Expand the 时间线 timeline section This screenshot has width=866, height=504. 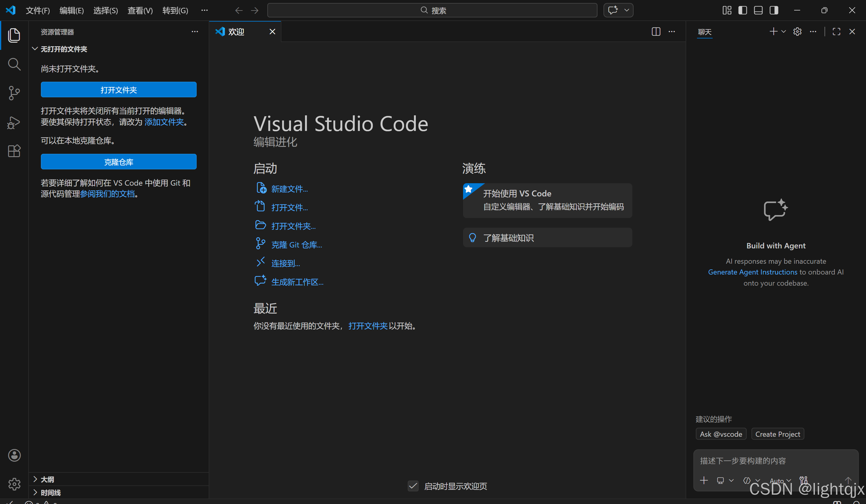point(51,492)
